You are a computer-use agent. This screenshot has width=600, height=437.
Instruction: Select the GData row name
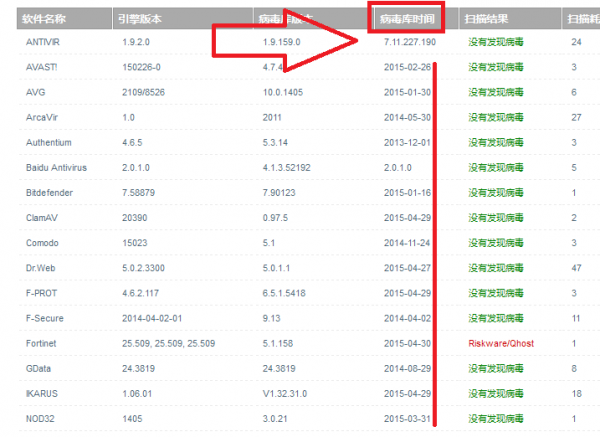(x=38, y=369)
